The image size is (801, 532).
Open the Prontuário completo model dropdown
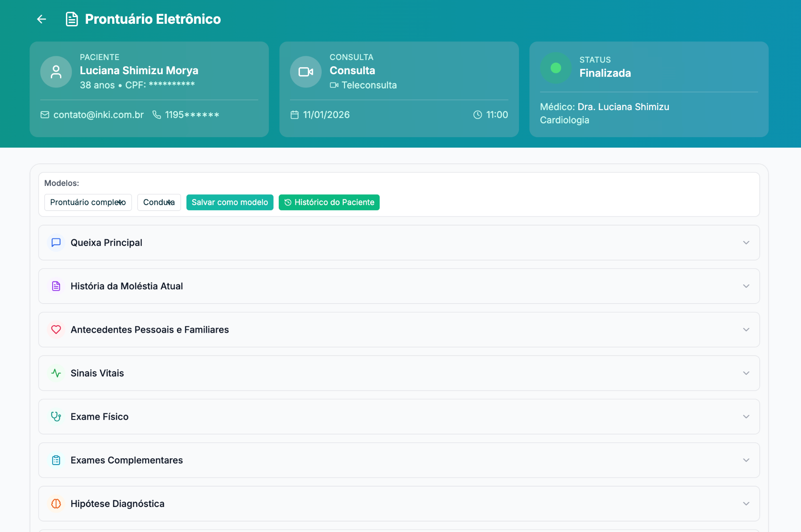pyautogui.click(x=88, y=202)
